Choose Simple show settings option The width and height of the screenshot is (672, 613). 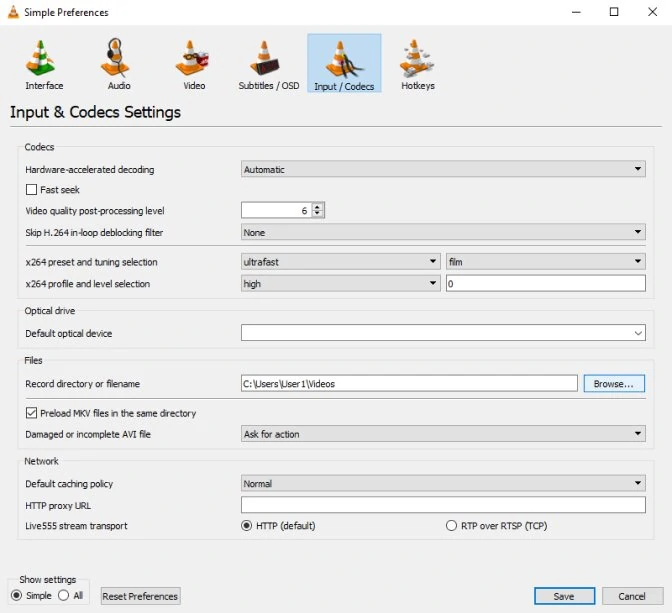click(x=16, y=595)
